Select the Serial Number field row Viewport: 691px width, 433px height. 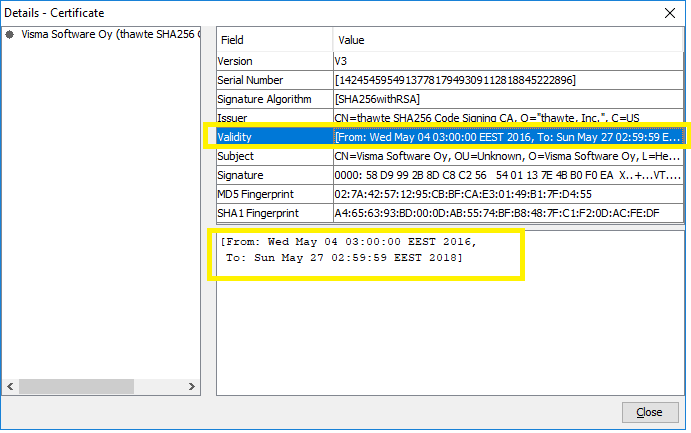coord(450,80)
